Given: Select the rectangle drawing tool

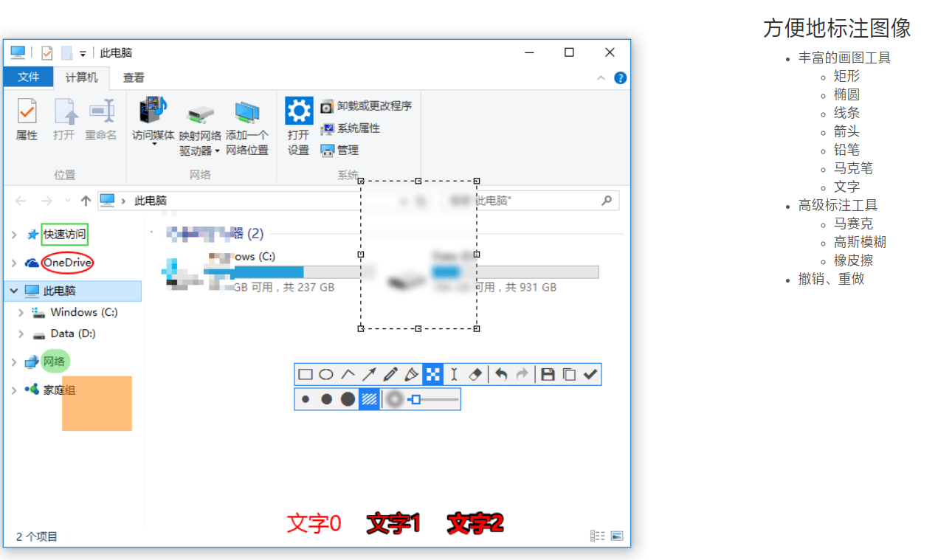Looking at the screenshot, I should click(305, 375).
